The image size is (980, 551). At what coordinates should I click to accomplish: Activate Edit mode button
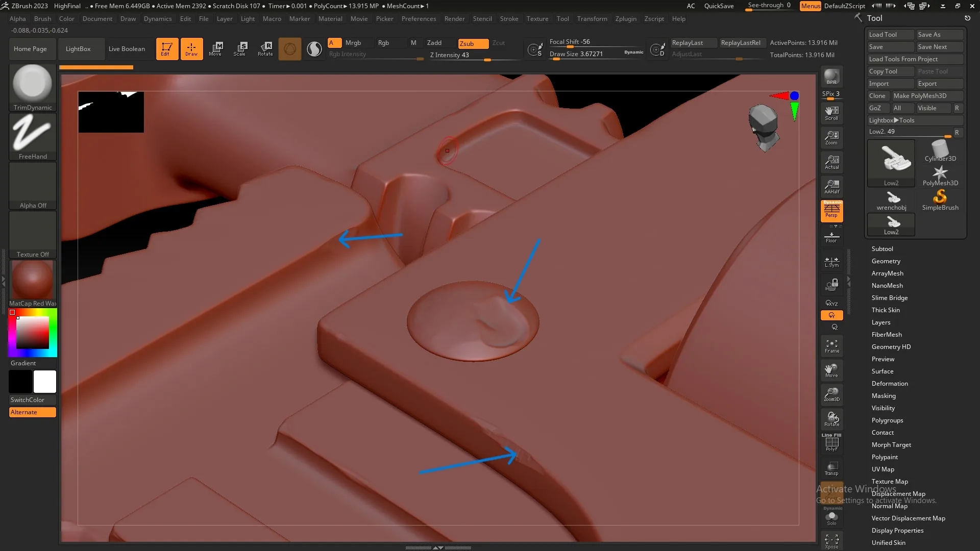point(167,49)
